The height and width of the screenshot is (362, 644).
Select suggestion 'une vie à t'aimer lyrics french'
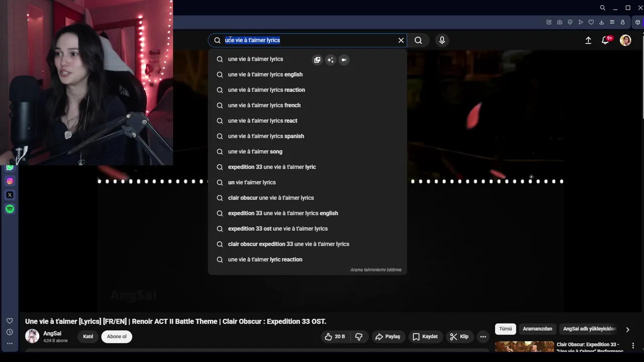tap(307, 105)
